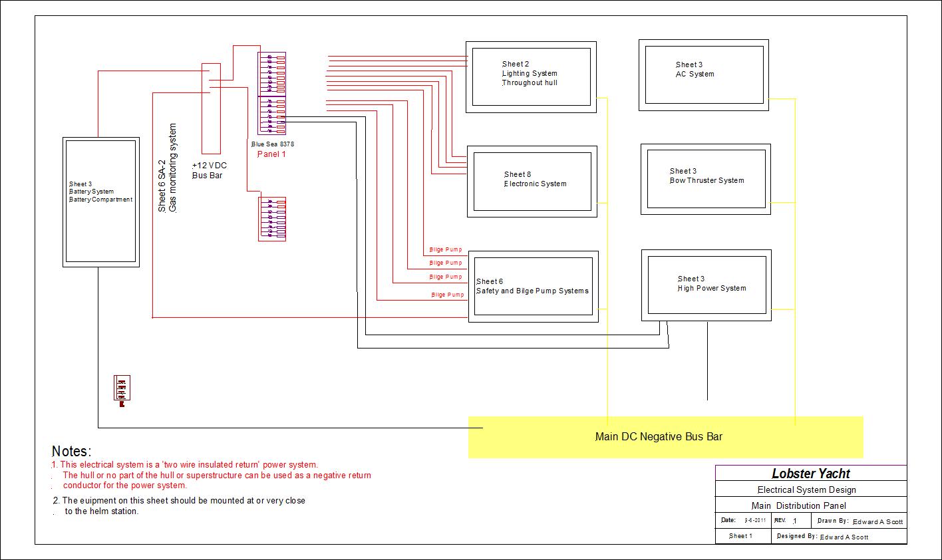Select the Lobster Yacht title cell
This screenshot has height=560, width=942.
pyautogui.click(x=810, y=474)
